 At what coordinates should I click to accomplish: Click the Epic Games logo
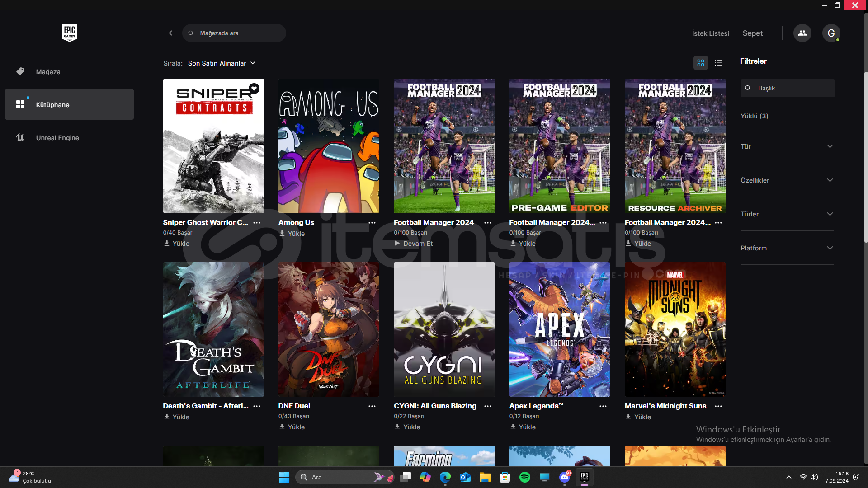tap(69, 33)
